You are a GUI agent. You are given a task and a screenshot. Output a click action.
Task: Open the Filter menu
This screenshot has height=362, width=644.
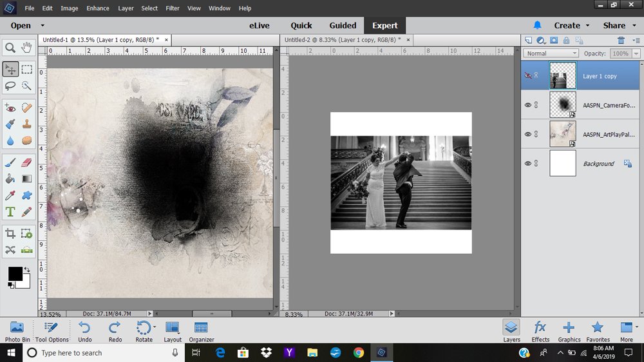pos(173,8)
